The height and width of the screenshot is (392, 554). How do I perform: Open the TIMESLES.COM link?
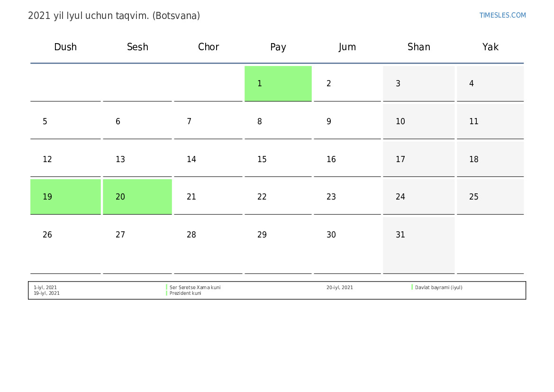(502, 15)
